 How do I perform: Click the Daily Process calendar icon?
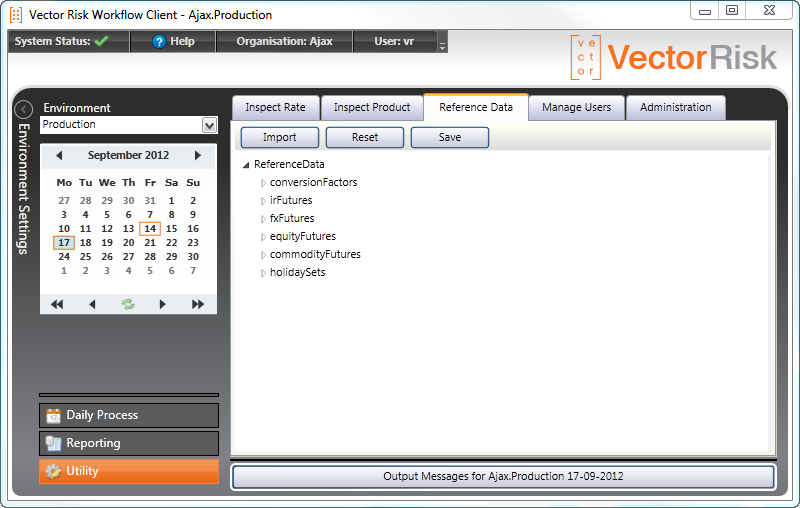53,416
